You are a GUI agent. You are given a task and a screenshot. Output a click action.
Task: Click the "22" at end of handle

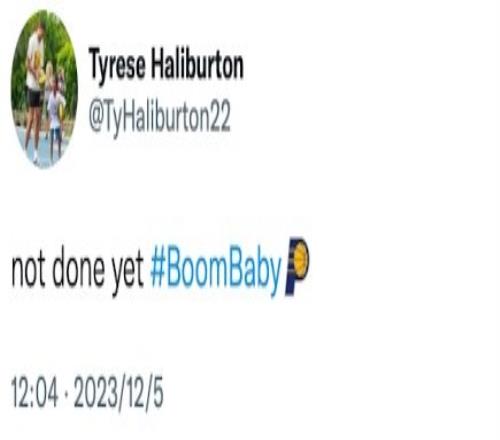(220, 116)
